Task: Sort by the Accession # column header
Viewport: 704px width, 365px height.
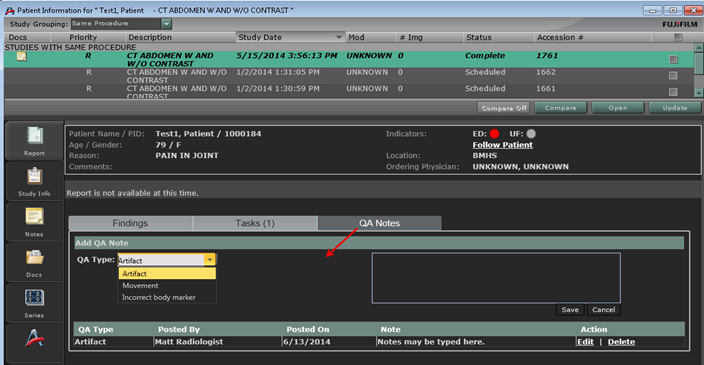Action: (560, 37)
